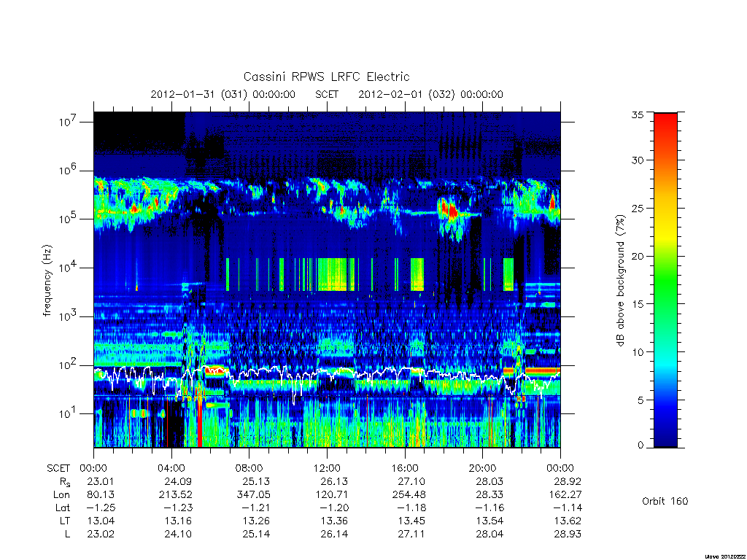Click the 'LT' row label
Screen dimensions: 747x560
tap(65, 521)
